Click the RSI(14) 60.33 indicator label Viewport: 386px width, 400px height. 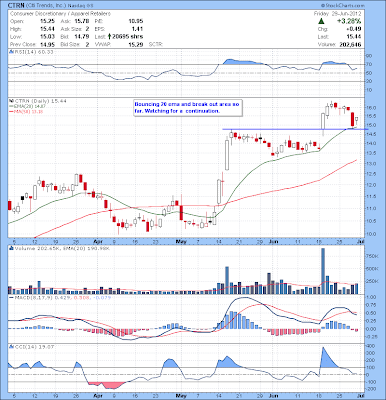tap(33, 52)
